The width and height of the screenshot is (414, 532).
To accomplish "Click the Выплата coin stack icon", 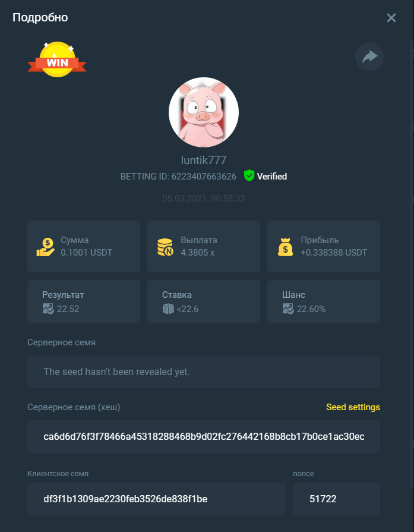I will (x=166, y=247).
